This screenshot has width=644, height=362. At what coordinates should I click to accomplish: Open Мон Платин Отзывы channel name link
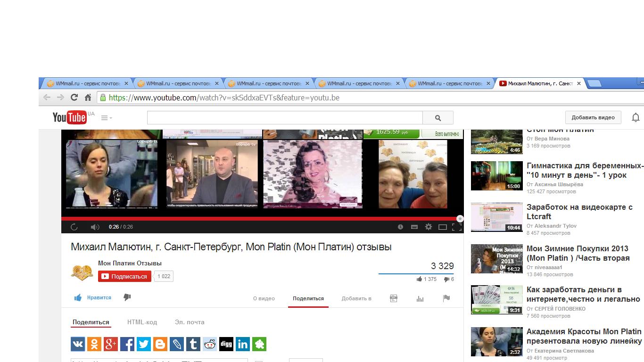pyautogui.click(x=130, y=263)
